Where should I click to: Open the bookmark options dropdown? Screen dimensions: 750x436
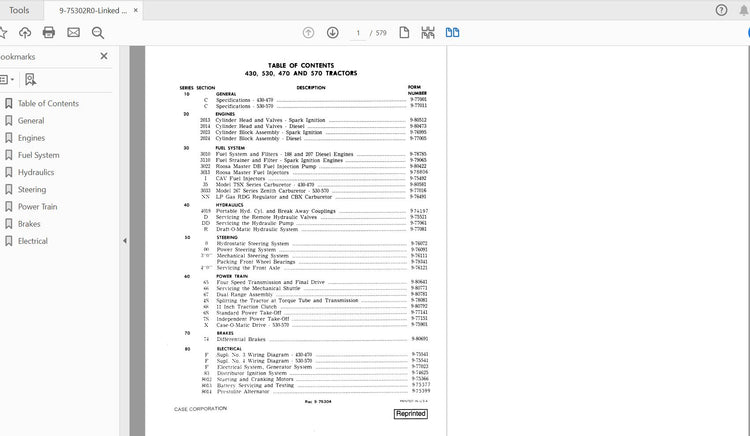pyautogui.click(x=7, y=79)
